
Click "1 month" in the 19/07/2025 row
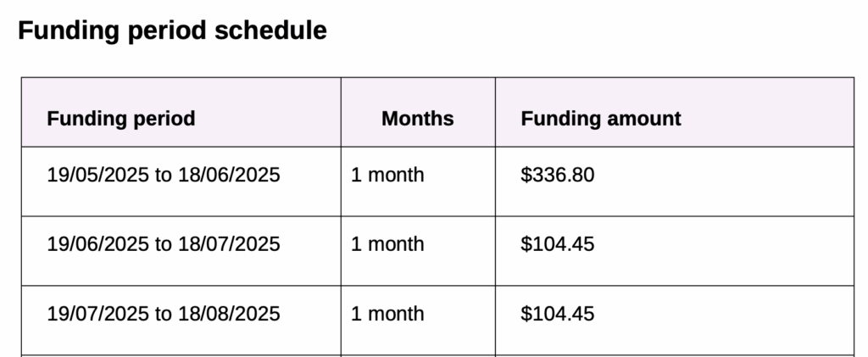[387, 315]
